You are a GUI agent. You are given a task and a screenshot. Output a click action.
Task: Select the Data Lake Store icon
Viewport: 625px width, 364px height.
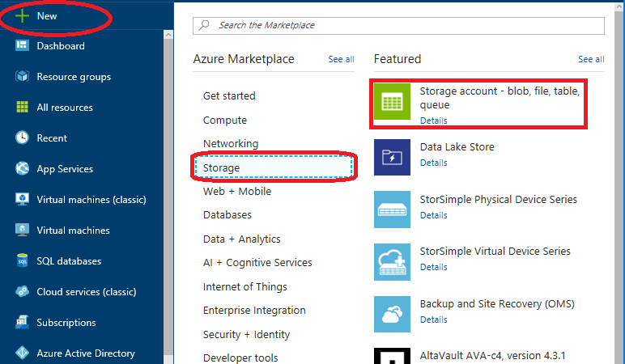click(392, 157)
